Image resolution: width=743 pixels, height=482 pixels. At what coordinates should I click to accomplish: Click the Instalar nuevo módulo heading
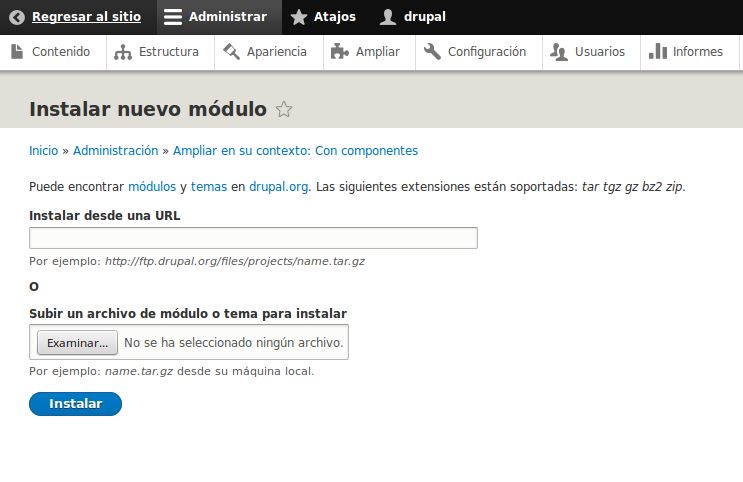tap(148, 109)
